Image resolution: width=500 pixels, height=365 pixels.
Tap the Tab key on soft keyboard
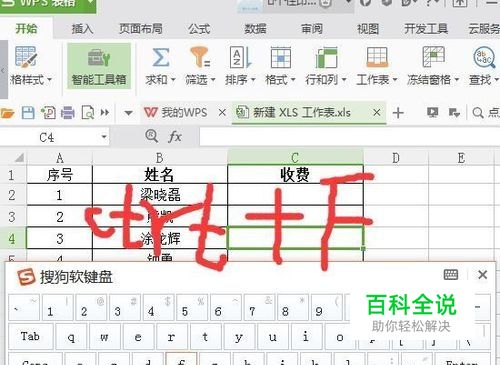pos(31,336)
